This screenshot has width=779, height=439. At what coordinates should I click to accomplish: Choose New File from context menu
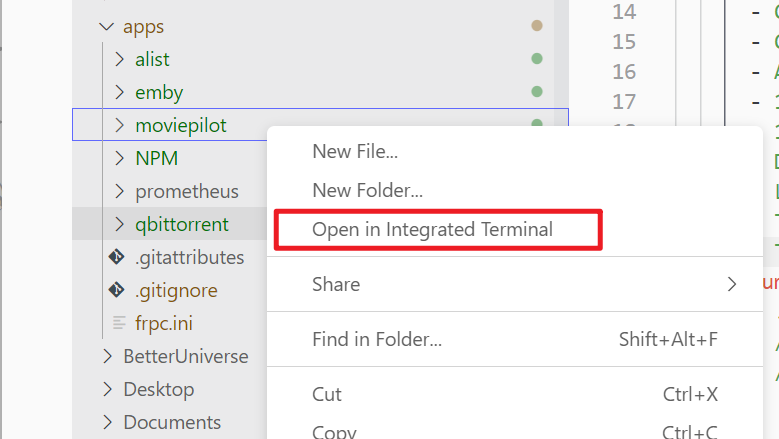coord(355,152)
